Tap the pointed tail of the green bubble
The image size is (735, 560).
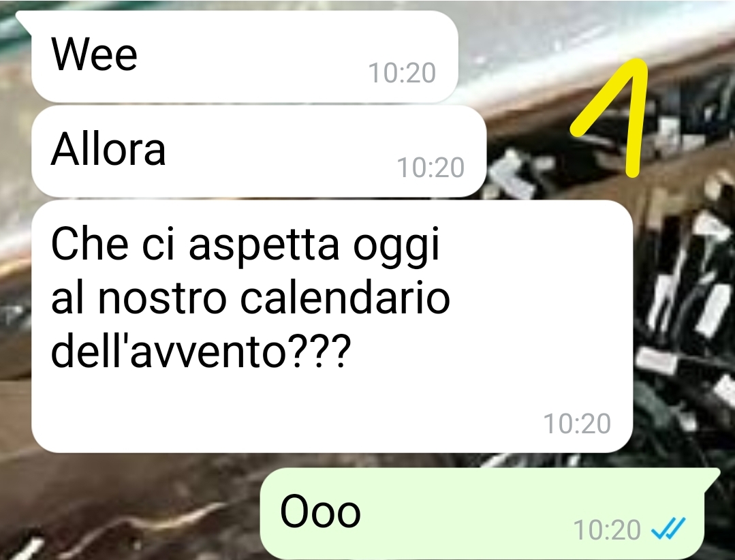[x=713, y=477]
